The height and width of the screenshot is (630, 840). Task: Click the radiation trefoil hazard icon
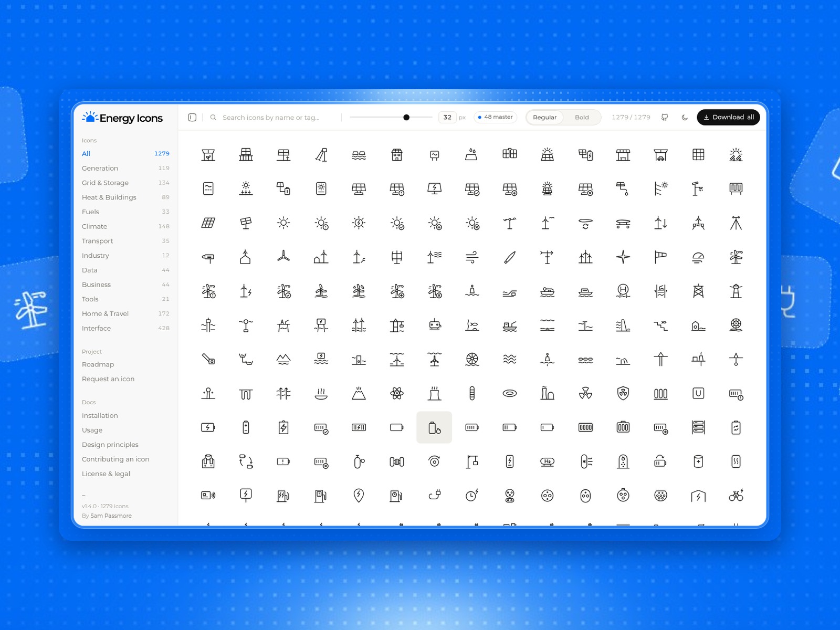[585, 393]
